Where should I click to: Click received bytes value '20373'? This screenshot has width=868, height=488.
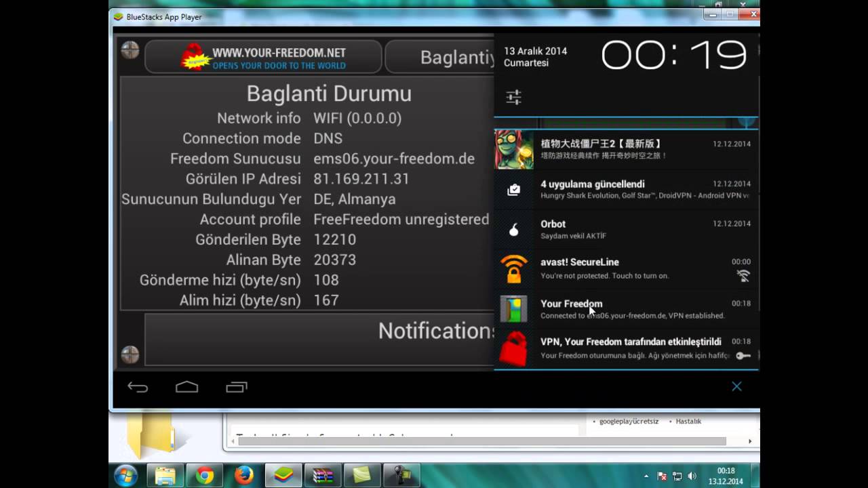[x=334, y=260]
